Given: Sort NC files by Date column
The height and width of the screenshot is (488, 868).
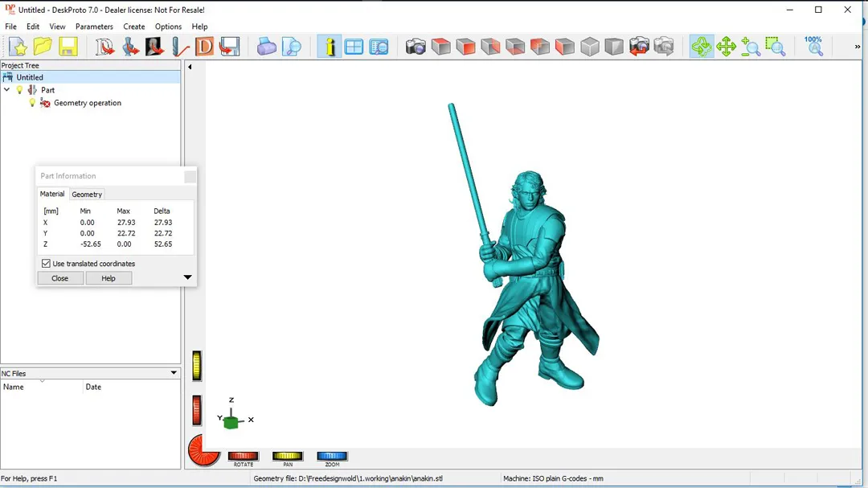Looking at the screenshot, I should pos(132,387).
